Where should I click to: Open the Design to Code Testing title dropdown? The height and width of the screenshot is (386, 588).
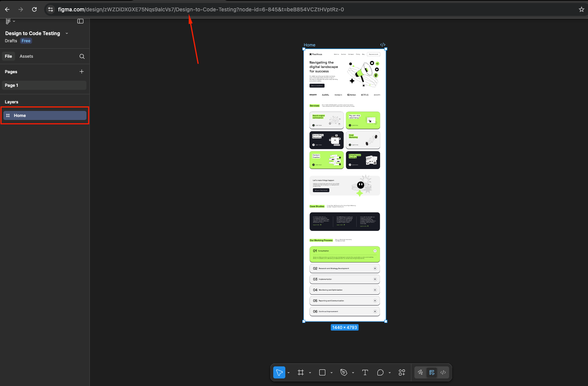pos(66,33)
